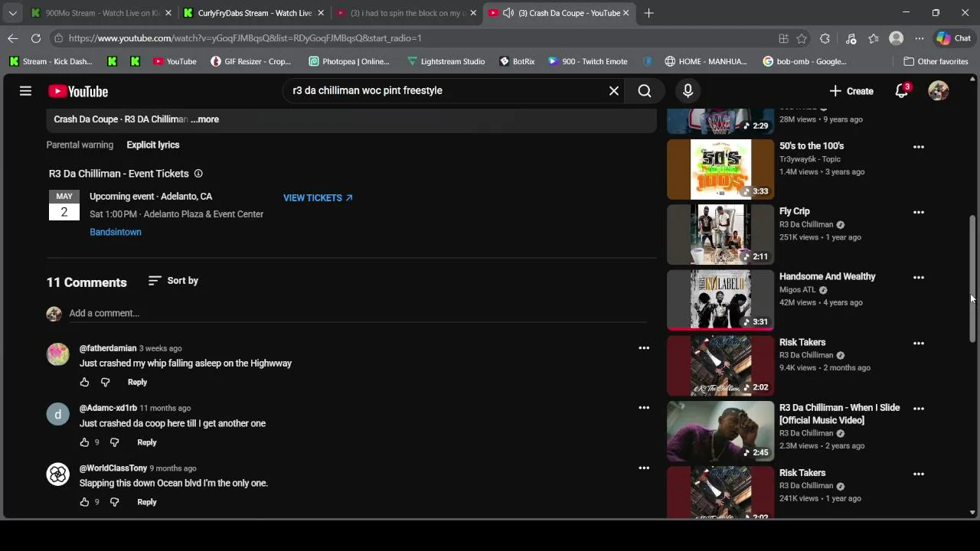Start voice search with the microphone
The height and width of the screenshot is (551, 980).
coord(688,91)
